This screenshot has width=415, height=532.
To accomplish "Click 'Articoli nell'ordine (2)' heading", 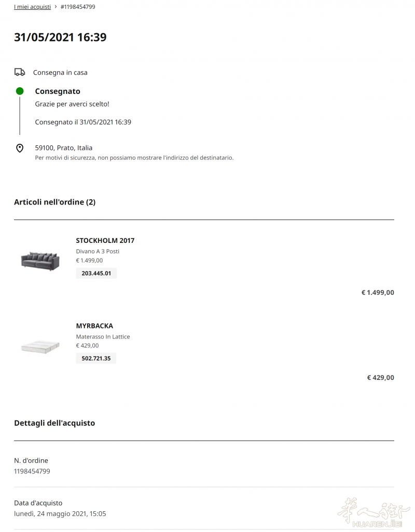I will pyautogui.click(x=55, y=202).
